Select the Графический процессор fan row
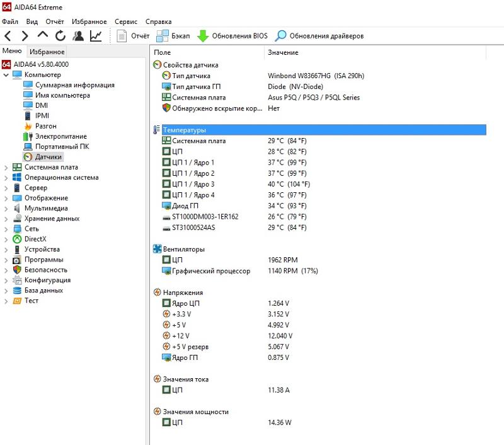 [324, 271]
